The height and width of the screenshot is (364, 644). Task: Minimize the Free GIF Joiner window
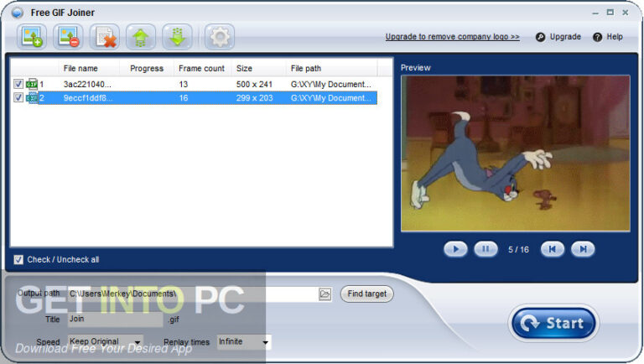click(595, 13)
